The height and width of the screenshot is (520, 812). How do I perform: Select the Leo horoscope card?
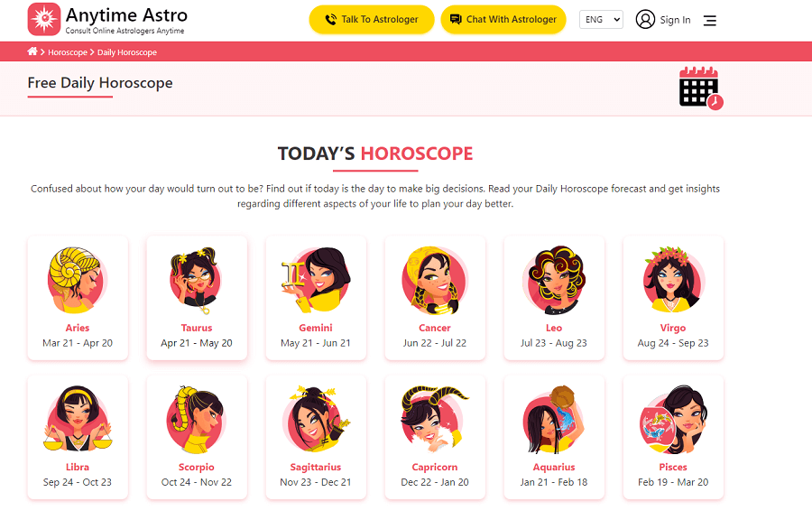point(554,298)
